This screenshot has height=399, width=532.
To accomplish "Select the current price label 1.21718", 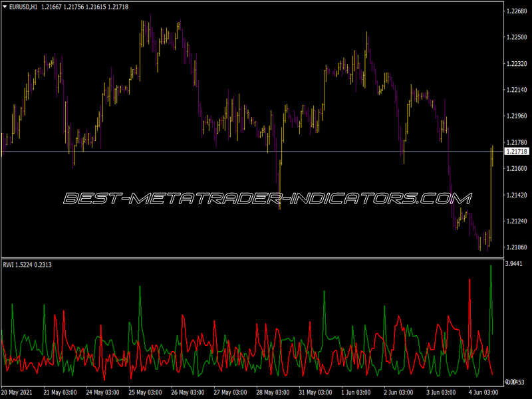I will [x=517, y=152].
